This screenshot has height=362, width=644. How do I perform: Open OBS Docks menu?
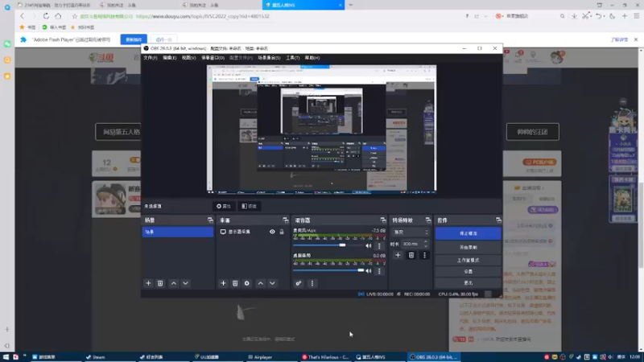tap(213, 58)
